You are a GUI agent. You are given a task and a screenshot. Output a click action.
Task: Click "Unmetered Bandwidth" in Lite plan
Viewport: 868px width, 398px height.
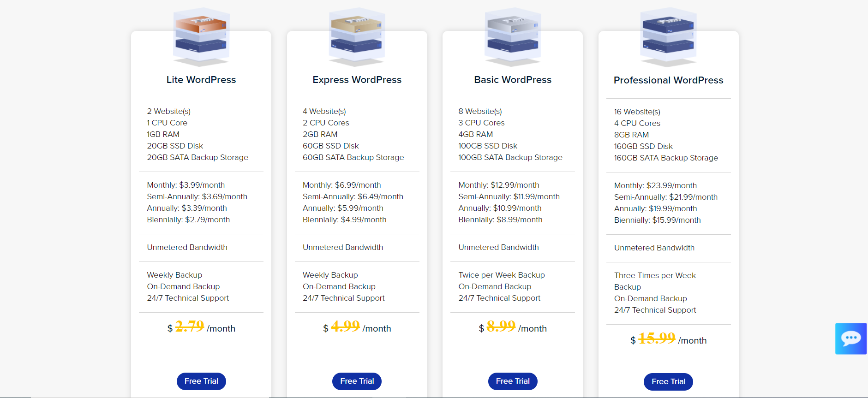(187, 247)
